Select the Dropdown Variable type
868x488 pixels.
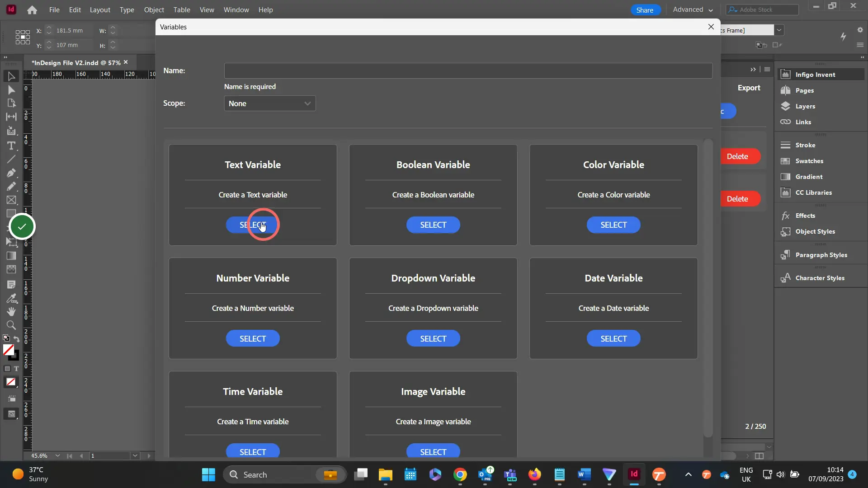pos(433,338)
